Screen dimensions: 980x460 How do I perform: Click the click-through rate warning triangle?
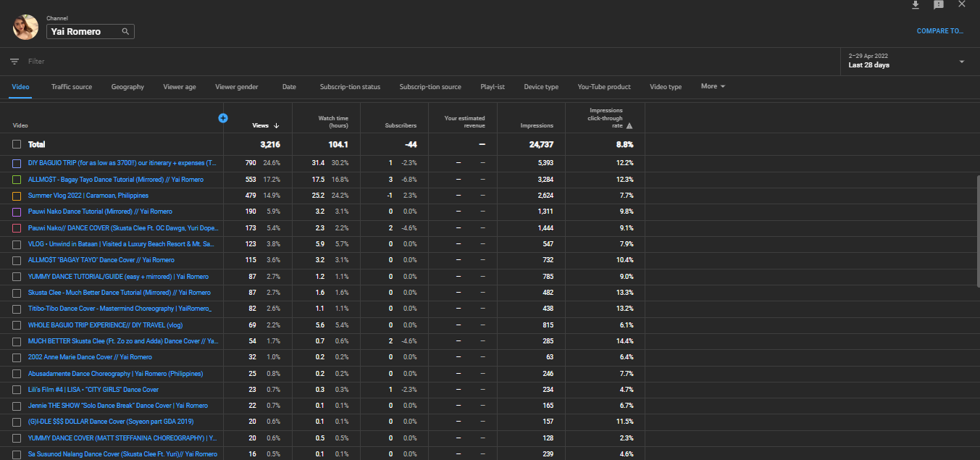tap(629, 126)
